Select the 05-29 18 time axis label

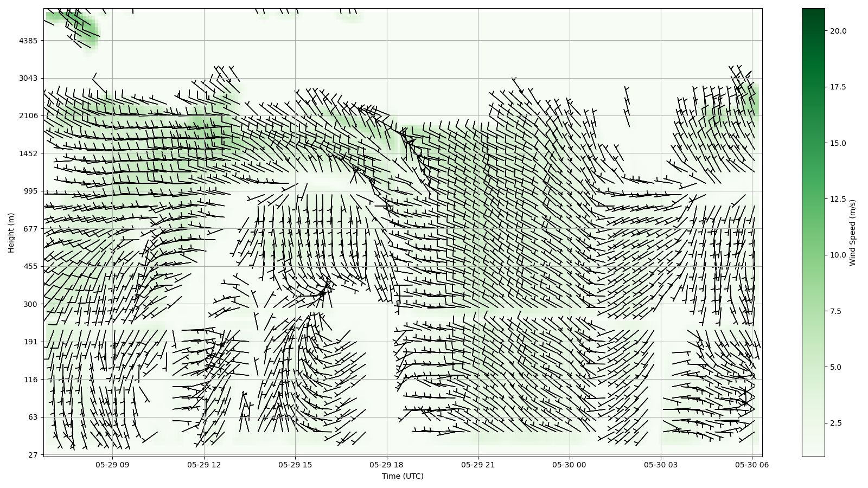387,465
